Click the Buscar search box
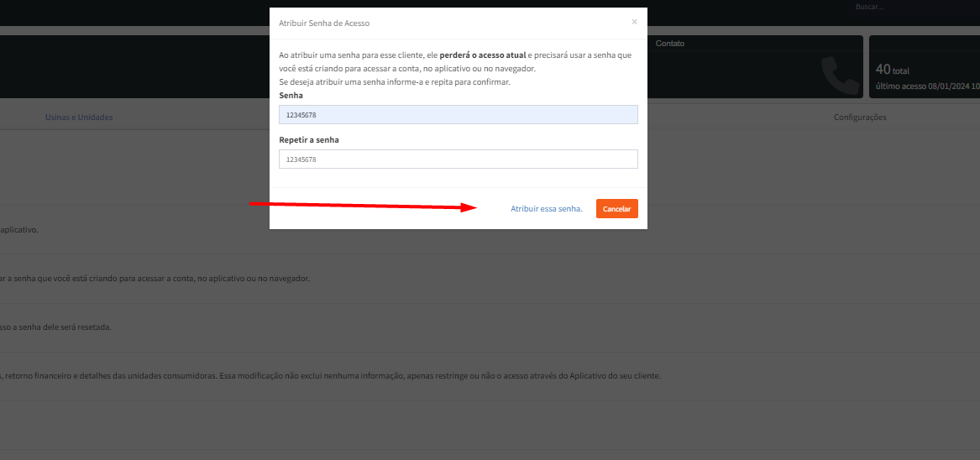Image resolution: width=980 pixels, height=460 pixels. [911, 7]
